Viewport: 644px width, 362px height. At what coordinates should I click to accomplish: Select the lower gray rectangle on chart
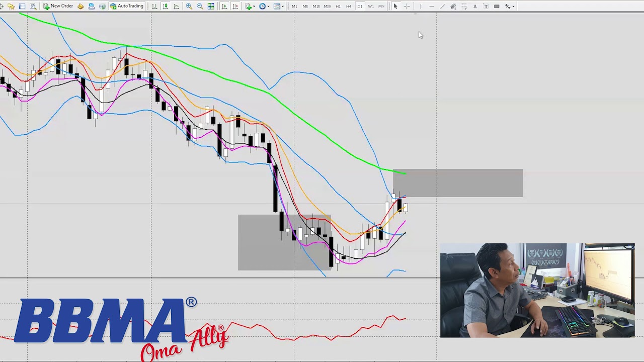click(284, 242)
